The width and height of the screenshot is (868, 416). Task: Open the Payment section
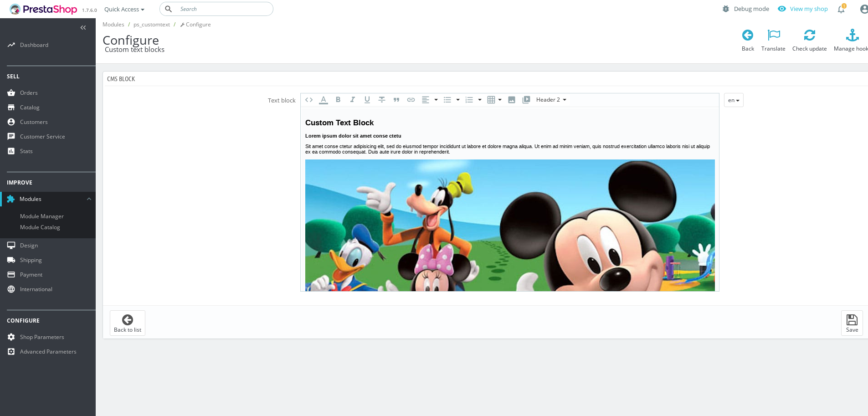pos(31,275)
